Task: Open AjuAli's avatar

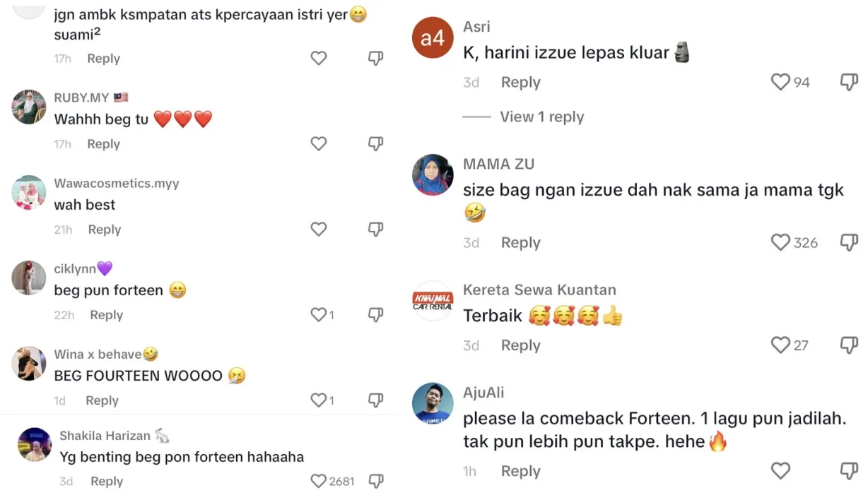Action: tap(433, 404)
